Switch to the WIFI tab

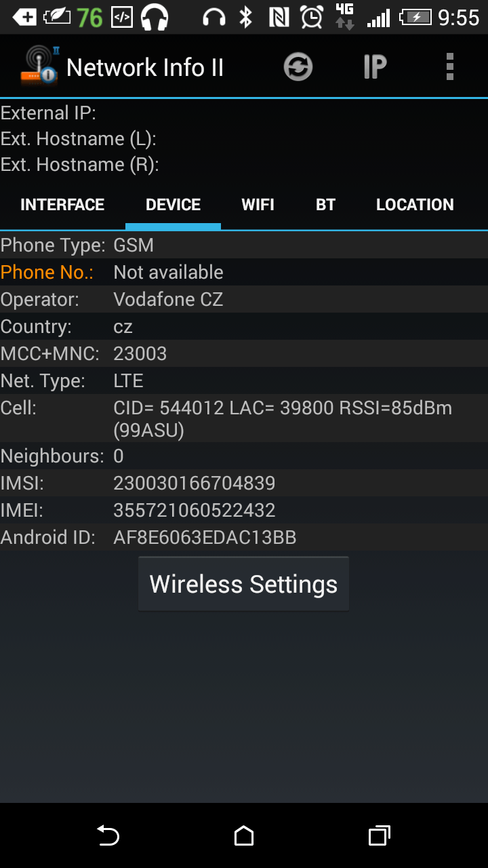coord(258,205)
